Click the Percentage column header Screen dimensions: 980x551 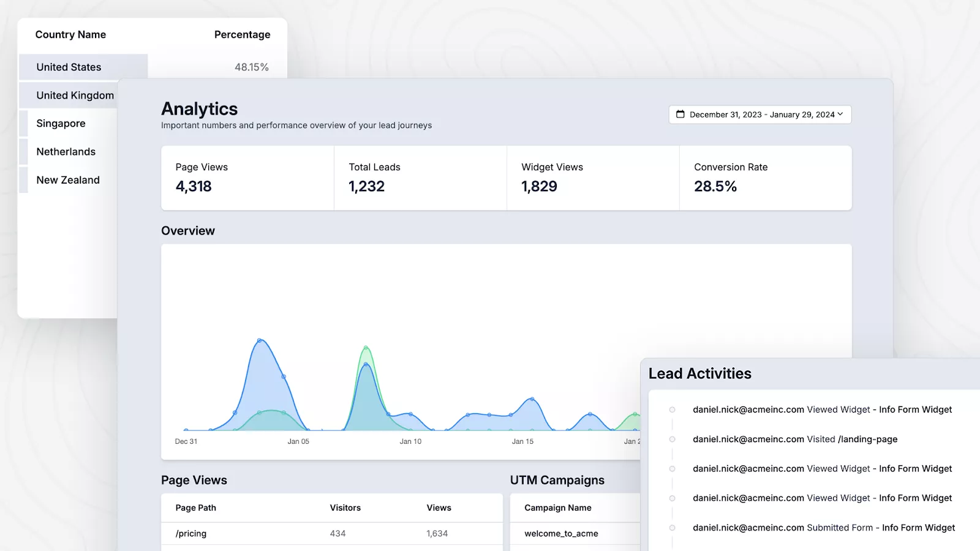(242, 35)
